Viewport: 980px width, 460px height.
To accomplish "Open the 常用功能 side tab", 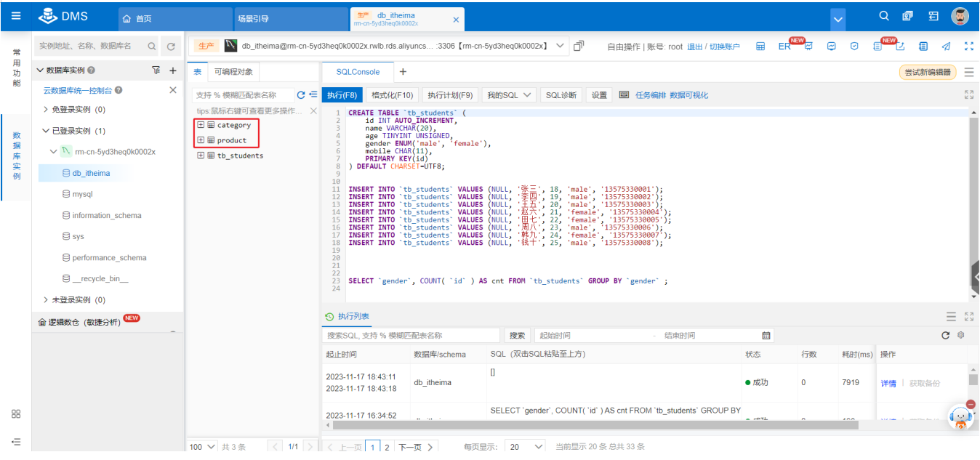I will tap(16, 68).
